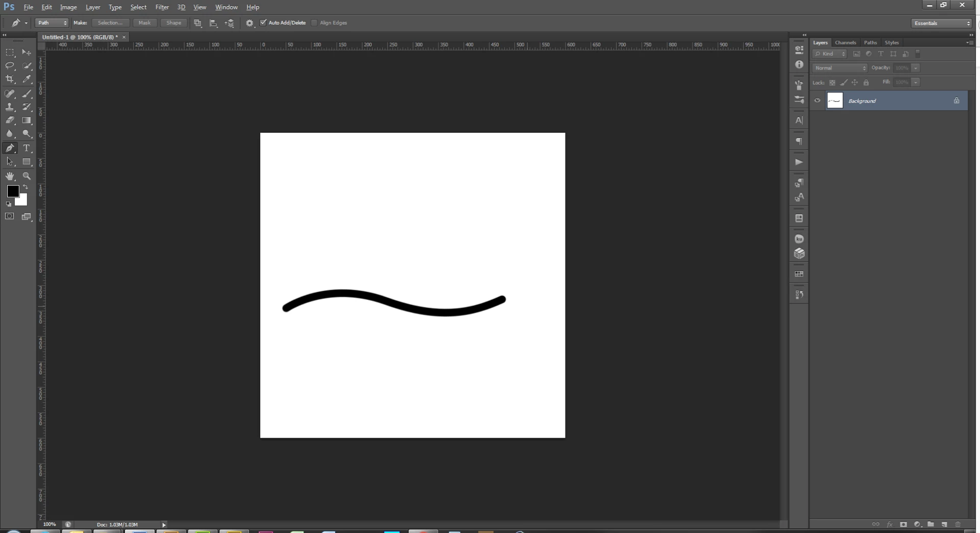The height and width of the screenshot is (533, 980).
Task: Enable the Align Edges checkbox
Action: click(x=314, y=23)
